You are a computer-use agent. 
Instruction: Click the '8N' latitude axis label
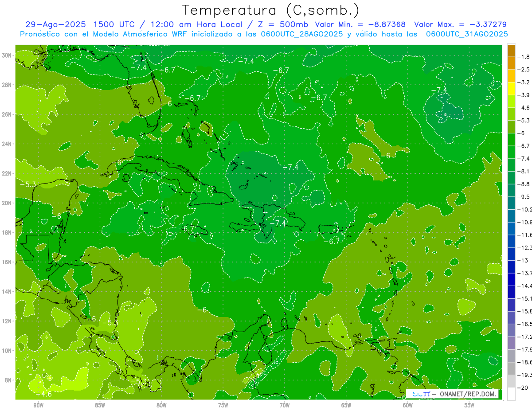9,380
